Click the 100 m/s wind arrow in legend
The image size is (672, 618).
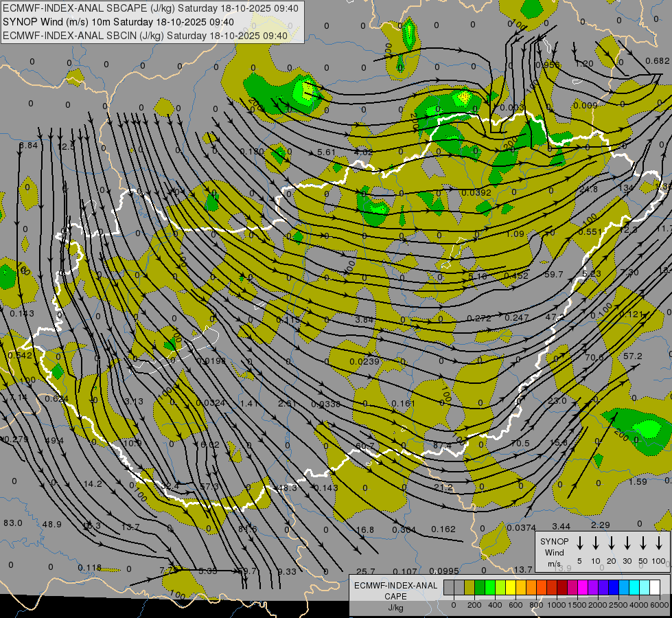(659, 542)
